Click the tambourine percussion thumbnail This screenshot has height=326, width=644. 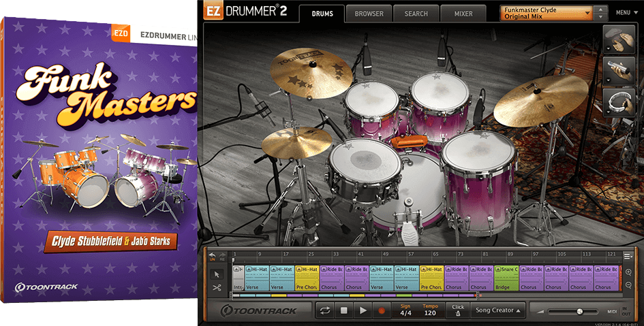coord(619,102)
